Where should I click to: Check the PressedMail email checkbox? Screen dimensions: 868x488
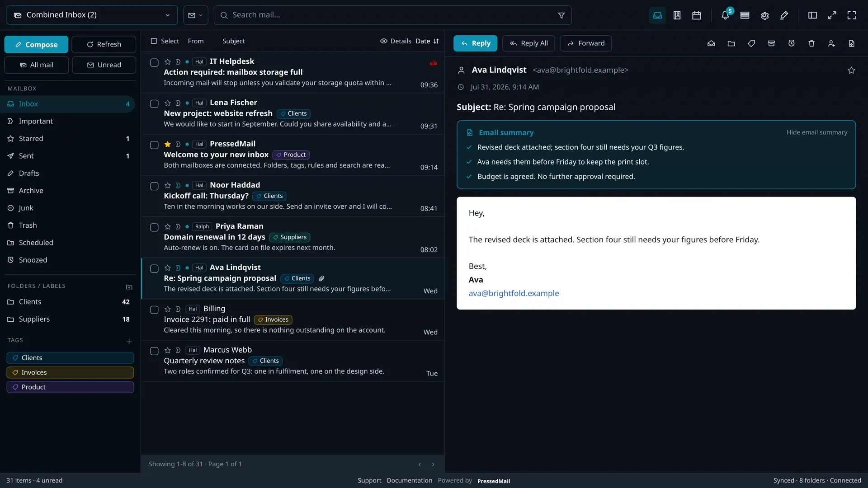point(154,145)
